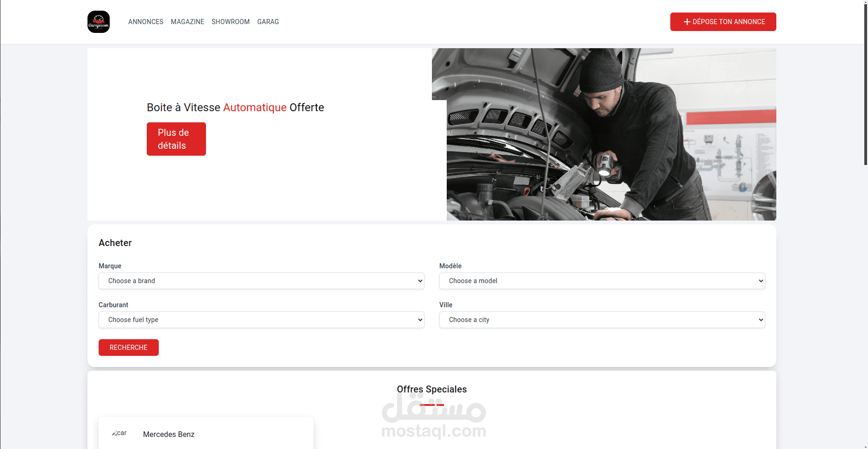Click the DÉPOSE TON ANNONCE button
Viewport: 868px width, 449px height.
pos(723,22)
